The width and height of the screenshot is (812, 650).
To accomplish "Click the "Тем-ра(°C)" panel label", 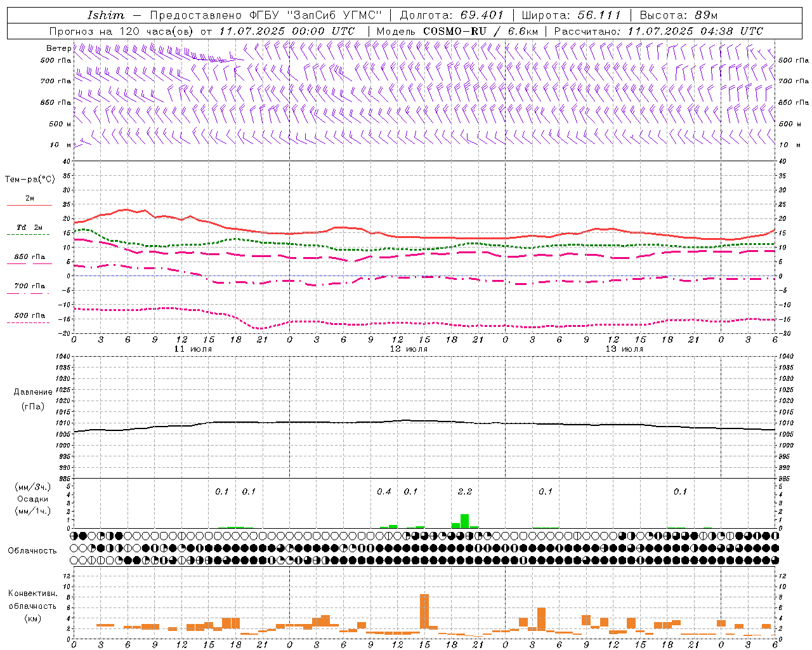I will (30, 180).
